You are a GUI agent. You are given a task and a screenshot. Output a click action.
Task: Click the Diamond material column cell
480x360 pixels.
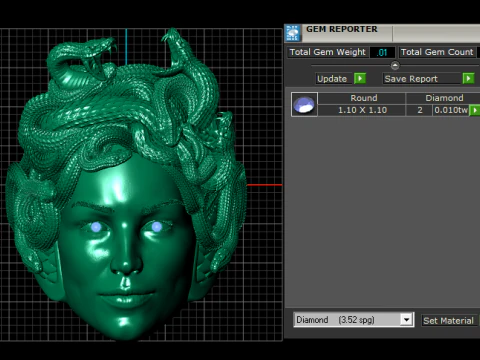point(443,98)
